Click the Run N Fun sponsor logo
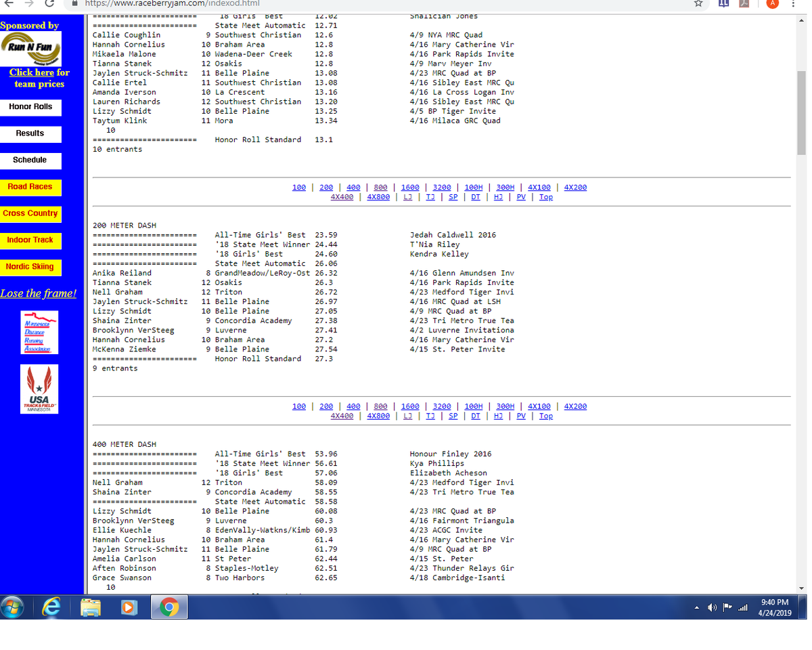The height and width of the screenshot is (650, 812). tap(31, 49)
